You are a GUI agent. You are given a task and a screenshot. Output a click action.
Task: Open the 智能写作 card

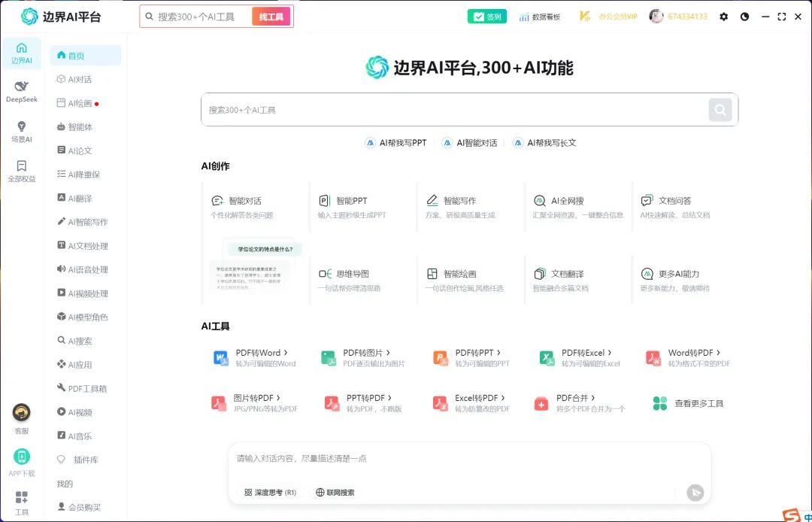click(470, 207)
